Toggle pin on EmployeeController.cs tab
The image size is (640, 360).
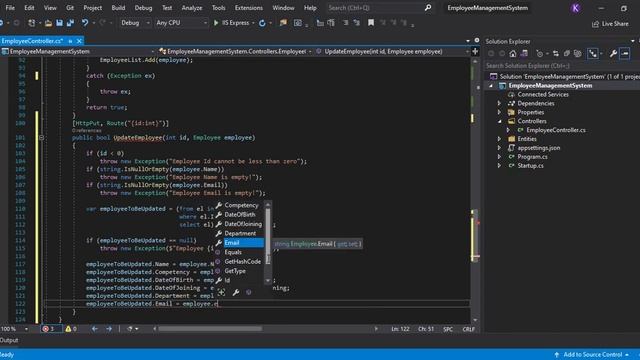[x=70, y=41]
